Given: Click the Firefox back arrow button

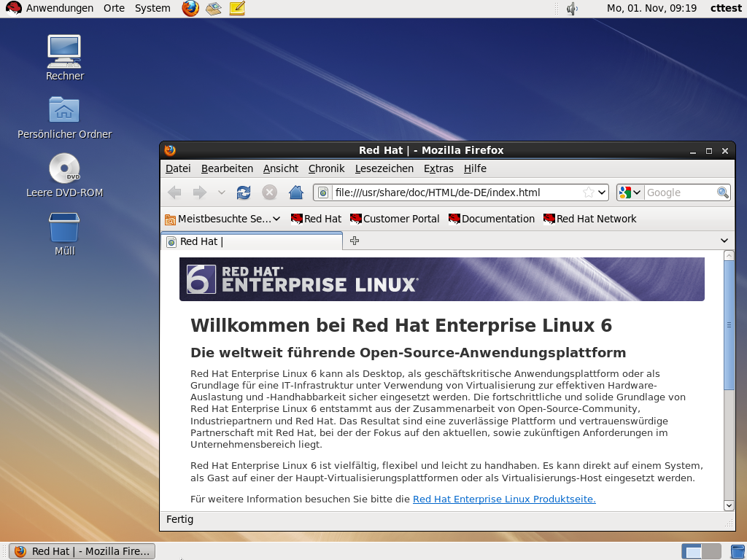Looking at the screenshot, I should 174,192.
